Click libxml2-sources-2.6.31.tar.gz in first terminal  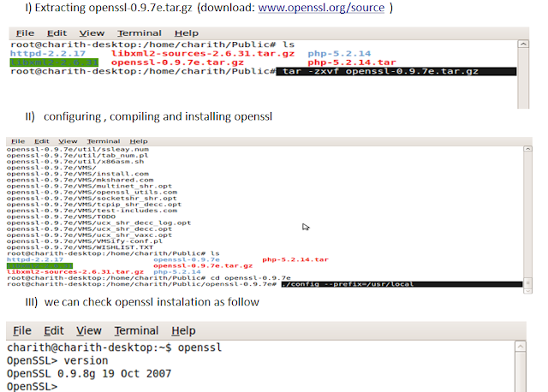pyautogui.click(x=203, y=53)
